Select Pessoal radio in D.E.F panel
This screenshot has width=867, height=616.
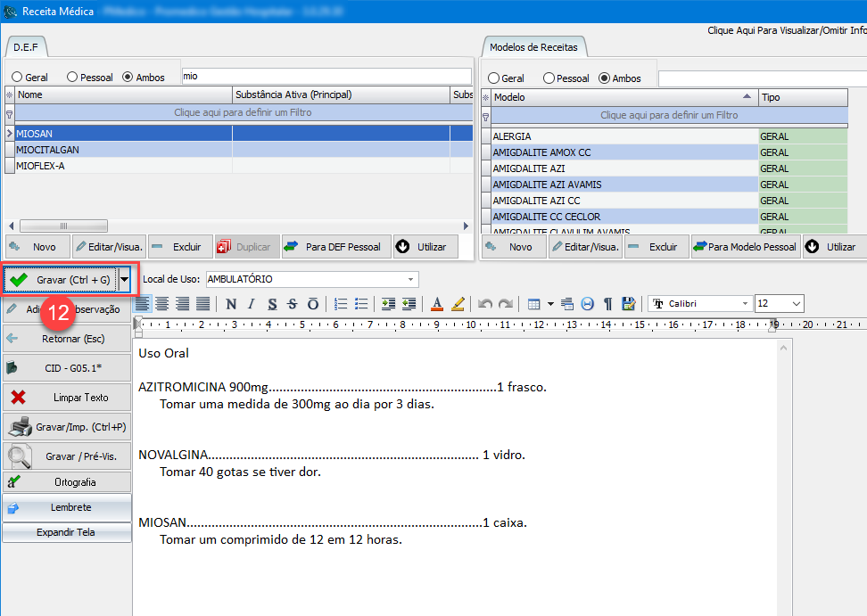pos(72,78)
